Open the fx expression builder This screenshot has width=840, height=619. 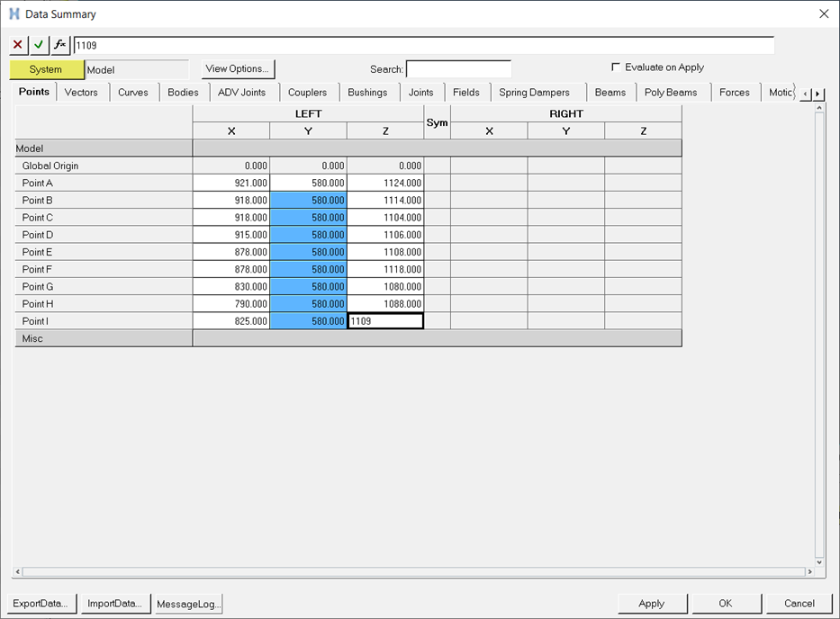pyautogui.click(x=60, y=45)
